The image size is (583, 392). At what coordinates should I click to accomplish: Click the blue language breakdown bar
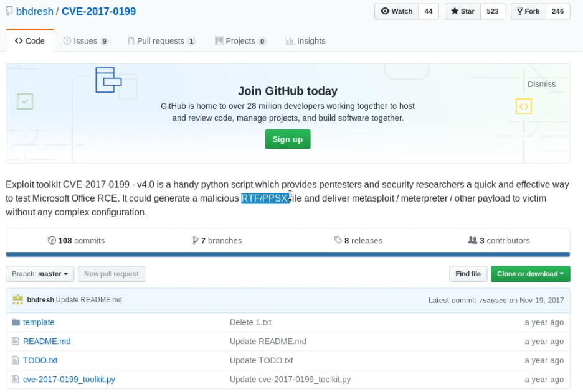tap(288, 254)
